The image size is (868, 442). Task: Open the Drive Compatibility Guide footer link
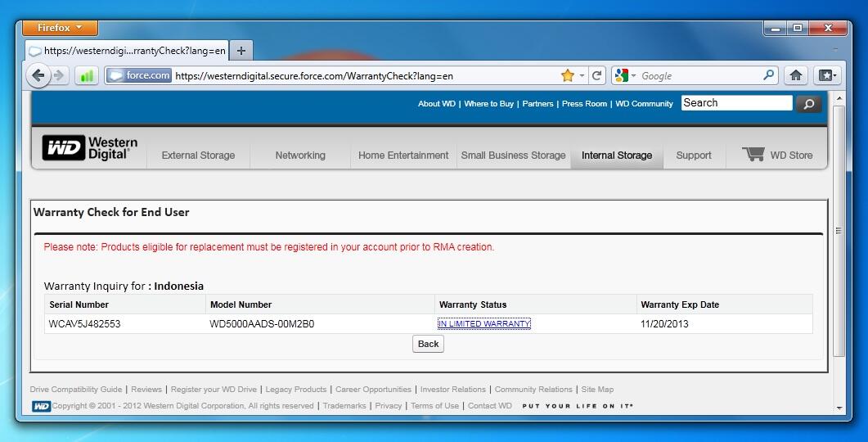76,390
